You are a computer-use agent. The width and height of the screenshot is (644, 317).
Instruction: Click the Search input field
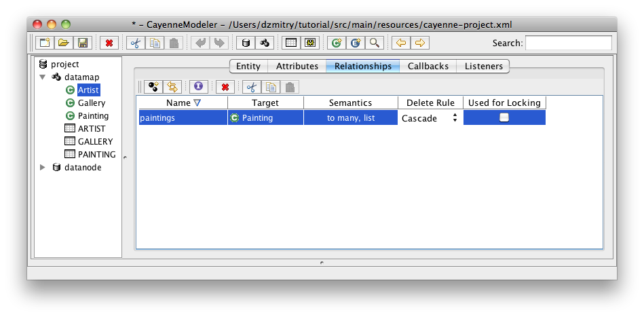point(568,43)
